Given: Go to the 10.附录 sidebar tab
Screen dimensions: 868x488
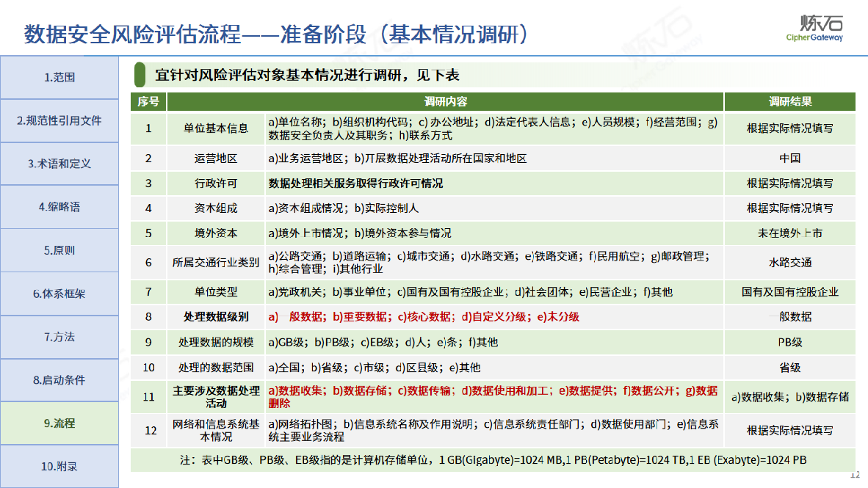Looking at the screenshot, I should click(x=59, y=467).
